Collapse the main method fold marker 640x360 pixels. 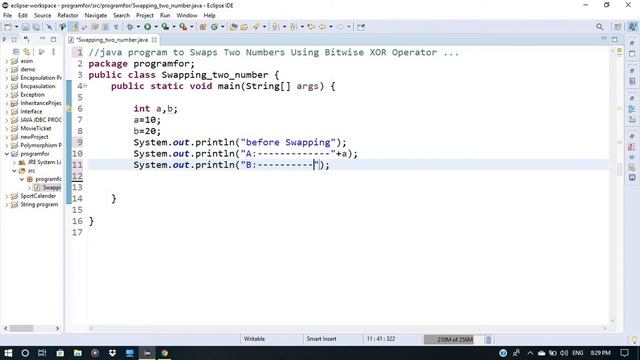pyautogui.click(x=85, y=86)
